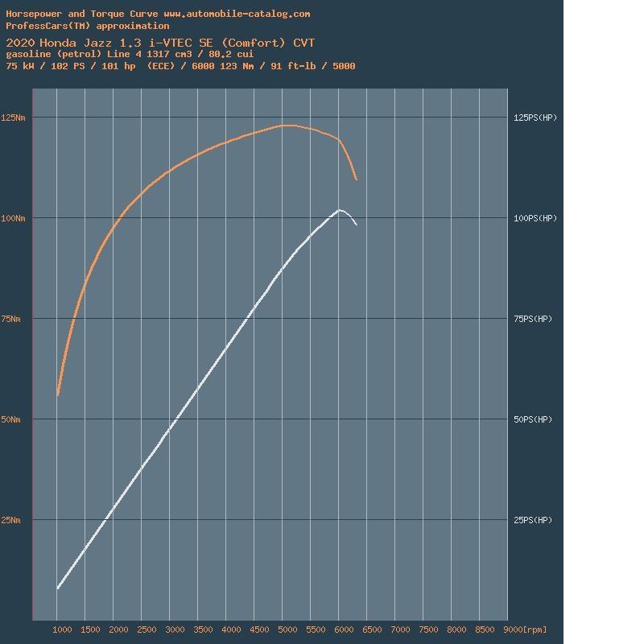Screen dimensions: 644x644
Task: Click the 7500 rpm axis label
Action: coord(428,630)
